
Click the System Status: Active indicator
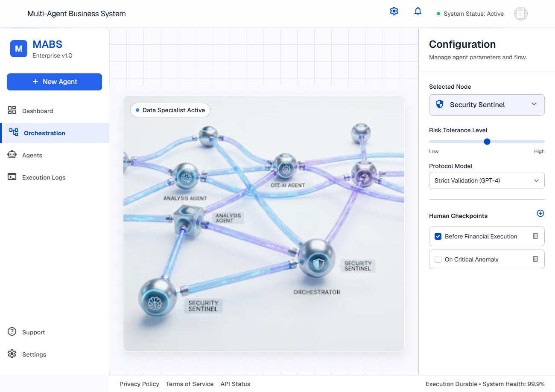tap(470, 14)
